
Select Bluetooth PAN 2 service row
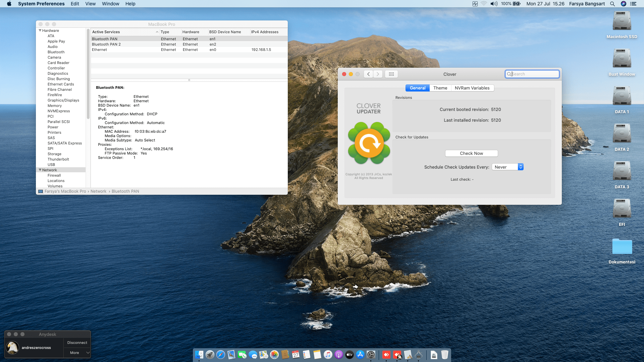[x=189, y=44]
